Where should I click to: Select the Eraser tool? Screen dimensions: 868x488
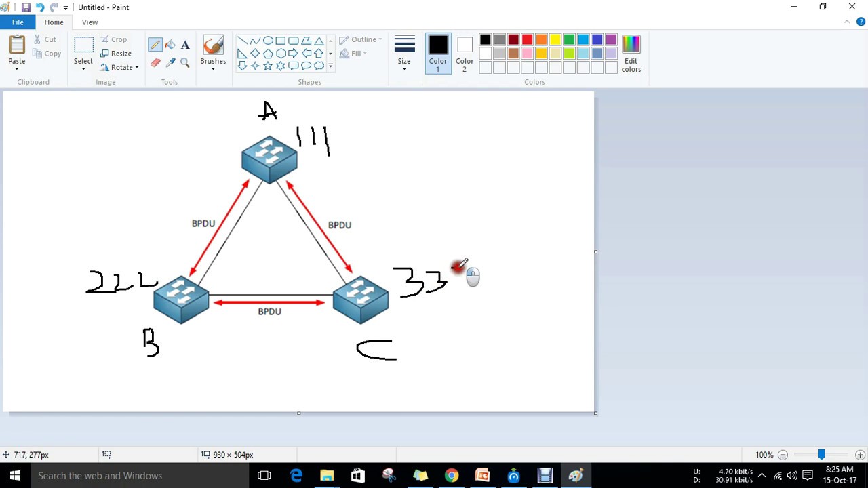click(x=155, y=62)
